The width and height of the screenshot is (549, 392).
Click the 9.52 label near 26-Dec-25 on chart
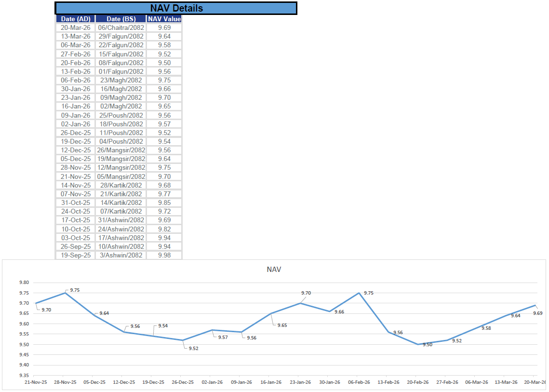coord(193,348)
